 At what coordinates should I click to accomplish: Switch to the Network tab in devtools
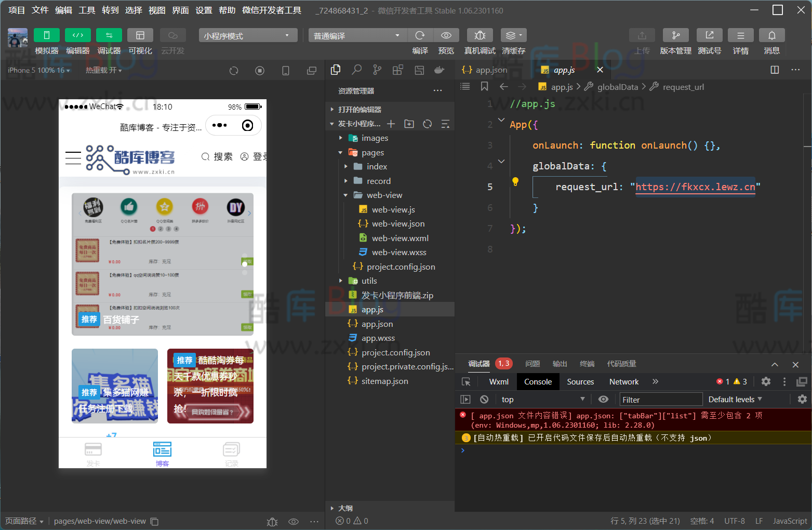point(623,381)
